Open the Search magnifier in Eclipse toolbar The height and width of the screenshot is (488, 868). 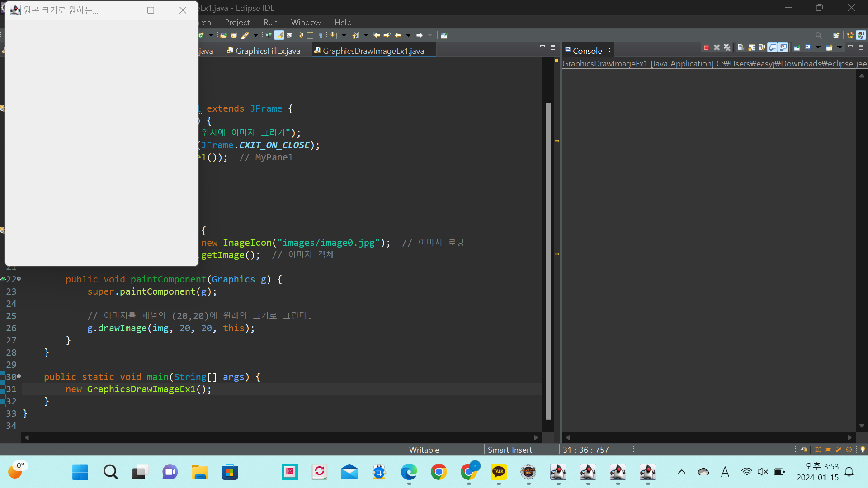point(819,35)
